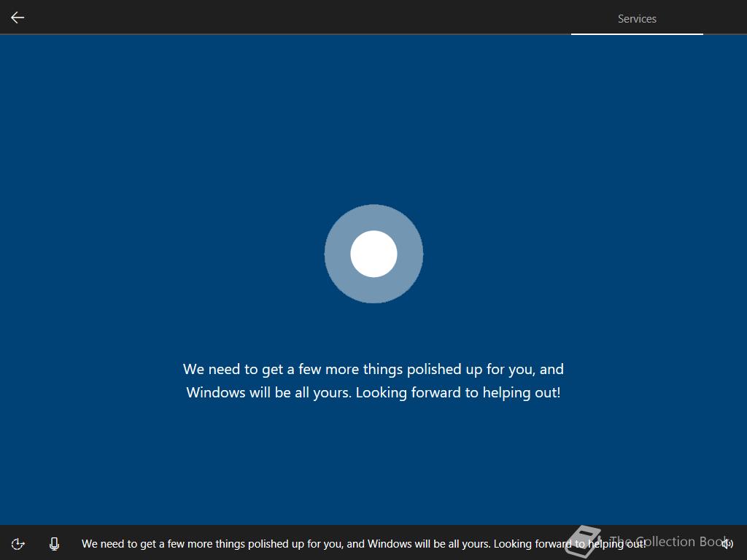Toggle the microphone icon

(54, 543)
